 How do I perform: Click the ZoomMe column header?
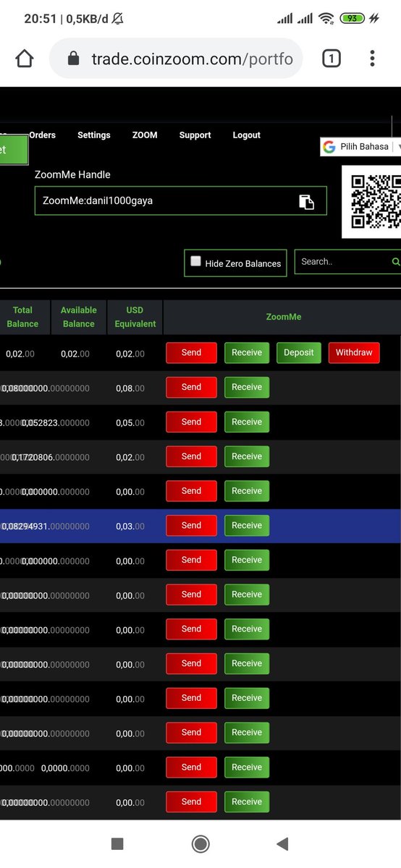283,317
